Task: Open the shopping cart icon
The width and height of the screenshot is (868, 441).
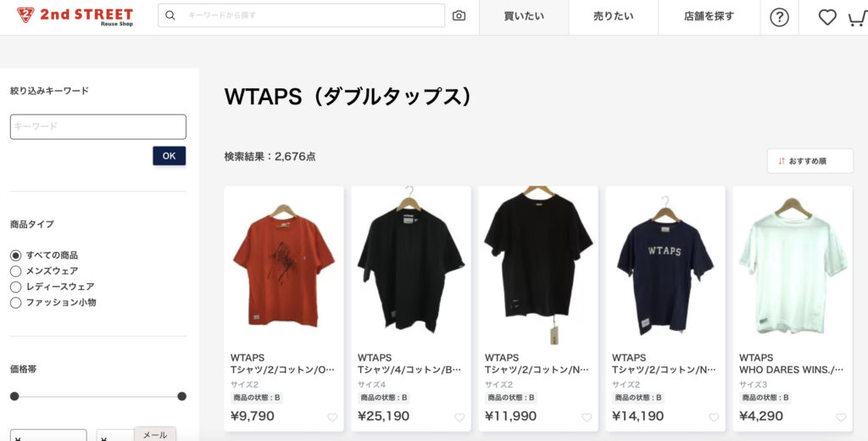Action: pos(858,19)
